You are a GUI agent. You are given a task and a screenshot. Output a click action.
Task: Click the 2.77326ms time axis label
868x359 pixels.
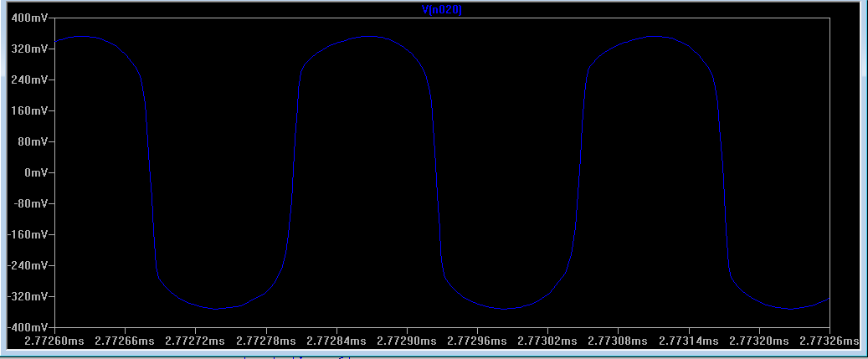coord(829,341)
